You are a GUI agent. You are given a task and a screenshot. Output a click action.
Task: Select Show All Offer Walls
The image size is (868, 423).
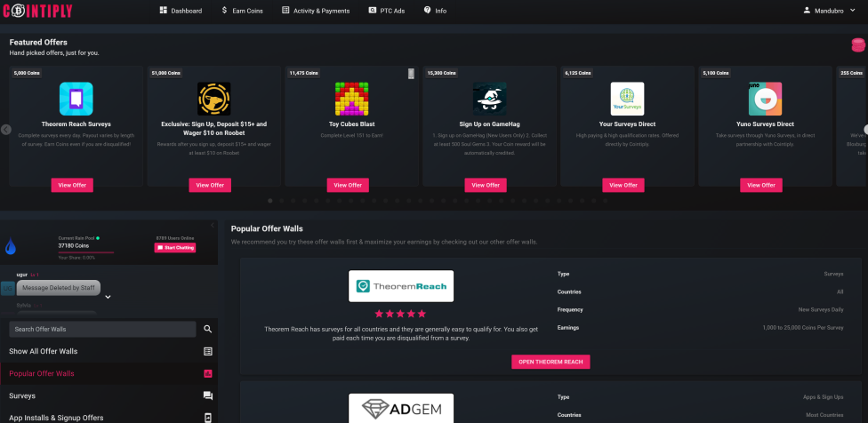pyautogui.click(x=108, y=351)
